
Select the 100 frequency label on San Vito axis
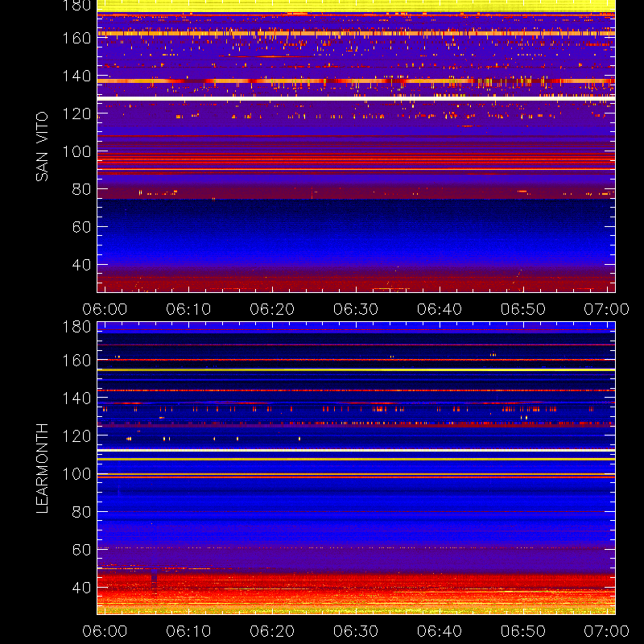[x=76, y=151]
